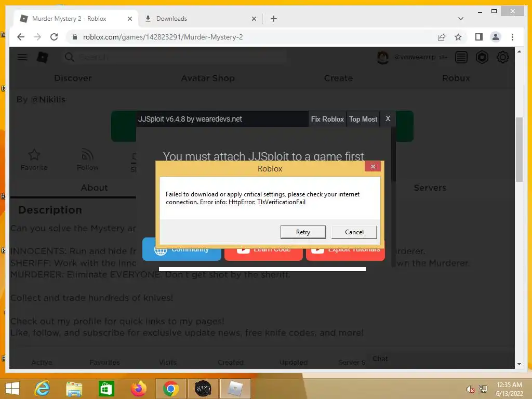Select the About tab
Viewport: 532px width, 399px height.
point(94,188)
